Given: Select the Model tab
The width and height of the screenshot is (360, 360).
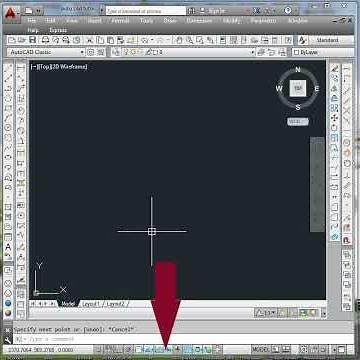Looking at the screenshot, I should point(68,304).
